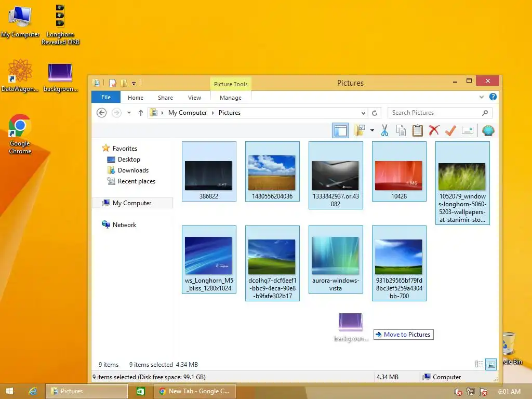The height and width of the screenshot is (399, 532).
Task: Paste using the clipboard icon
Action: 417,130
